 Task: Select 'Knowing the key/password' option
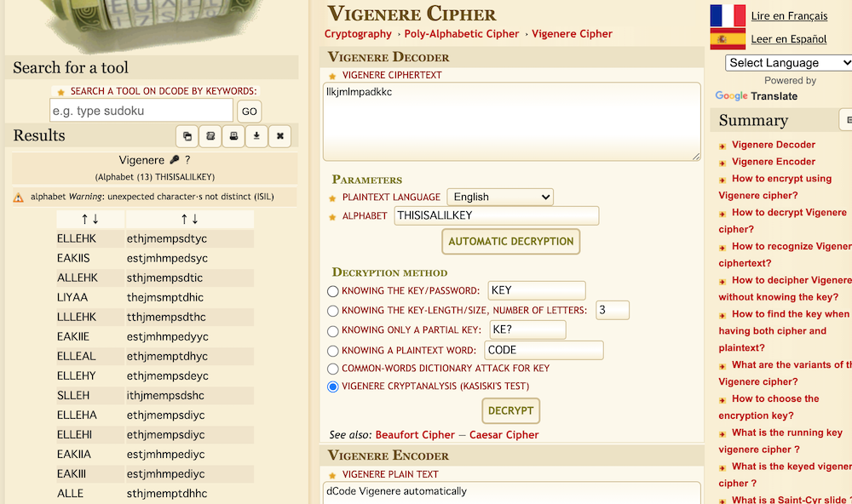pyautogui.click(x=333, y=291)
